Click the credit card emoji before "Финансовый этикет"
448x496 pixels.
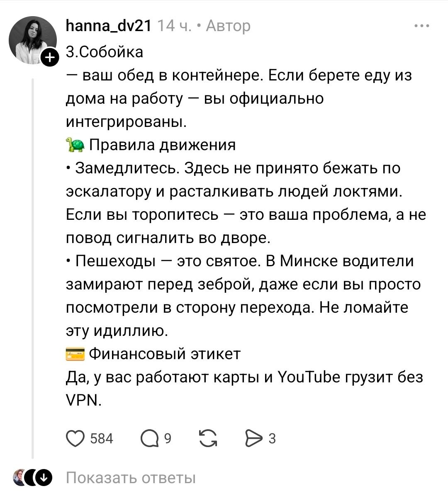click(x=75, y=354)
